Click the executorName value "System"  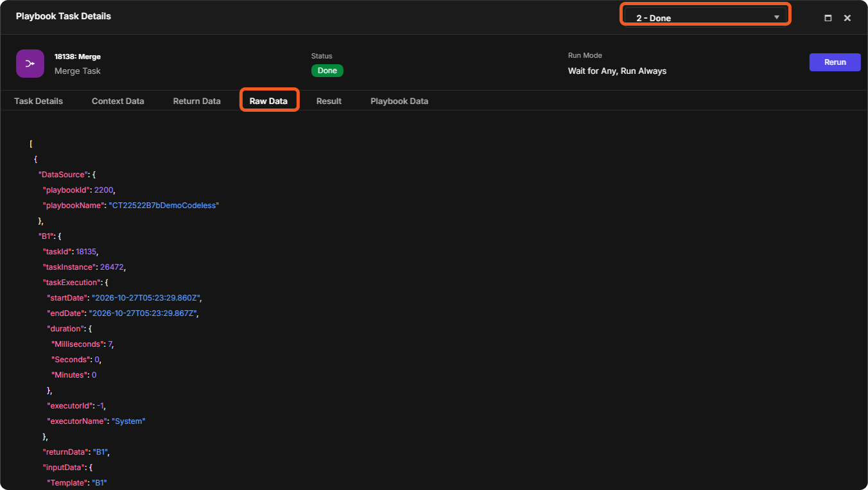[129, 421]
